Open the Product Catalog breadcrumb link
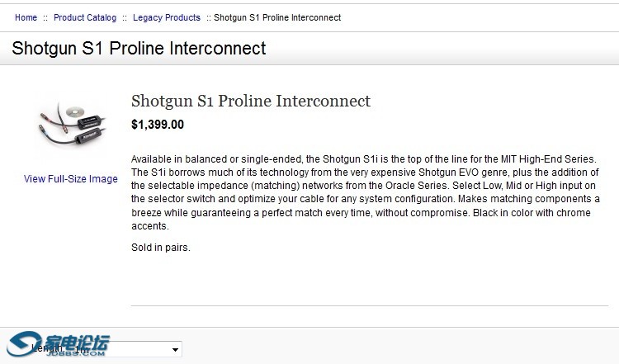 click(85, 17)
